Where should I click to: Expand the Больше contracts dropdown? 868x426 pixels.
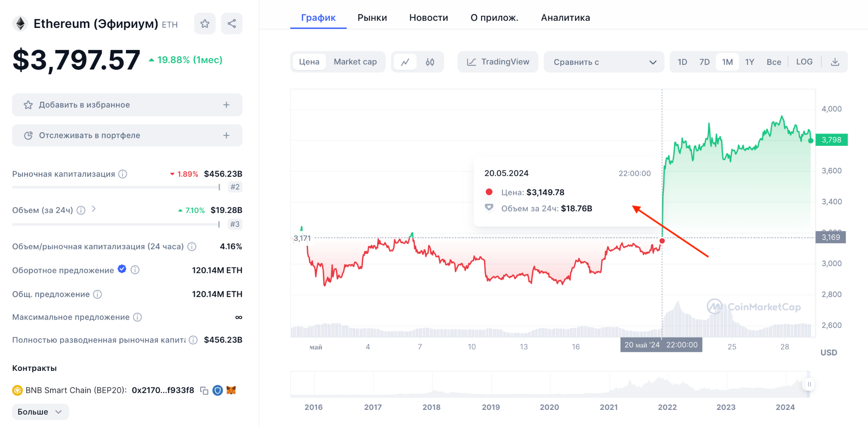click(40, 412)
